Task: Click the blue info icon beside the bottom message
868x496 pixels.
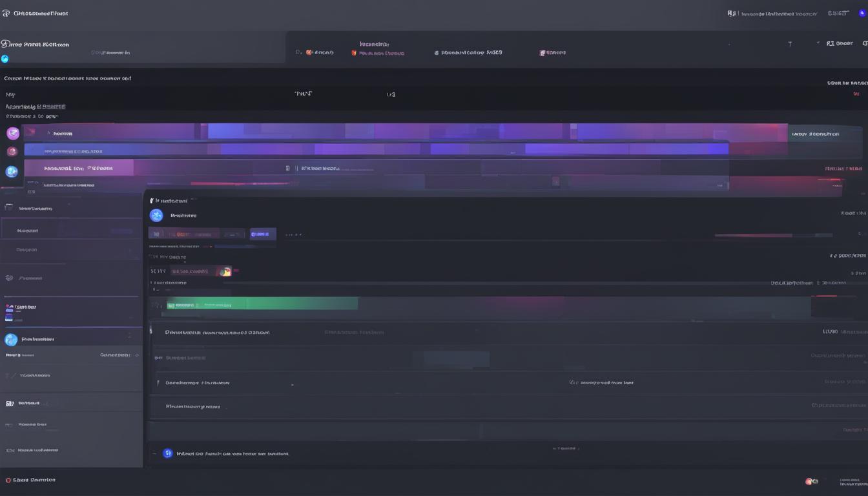Action: [x=168, y=453]
